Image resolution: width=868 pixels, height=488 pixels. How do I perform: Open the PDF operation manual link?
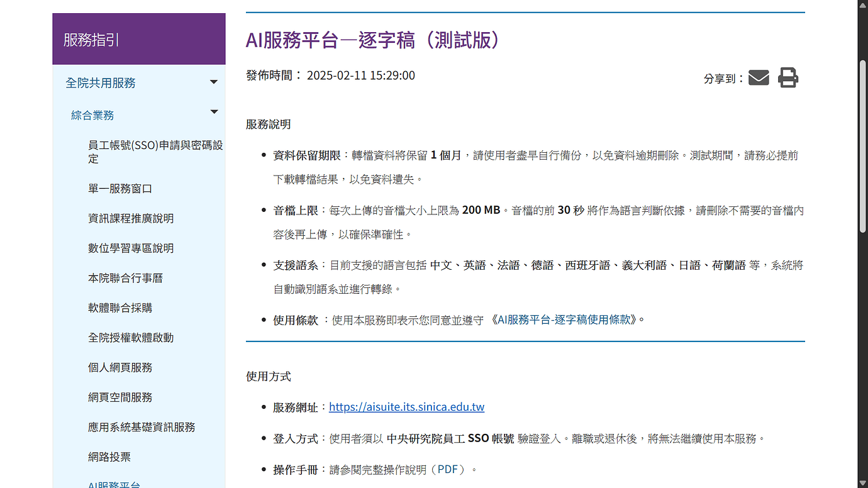[x=448, y=469]
